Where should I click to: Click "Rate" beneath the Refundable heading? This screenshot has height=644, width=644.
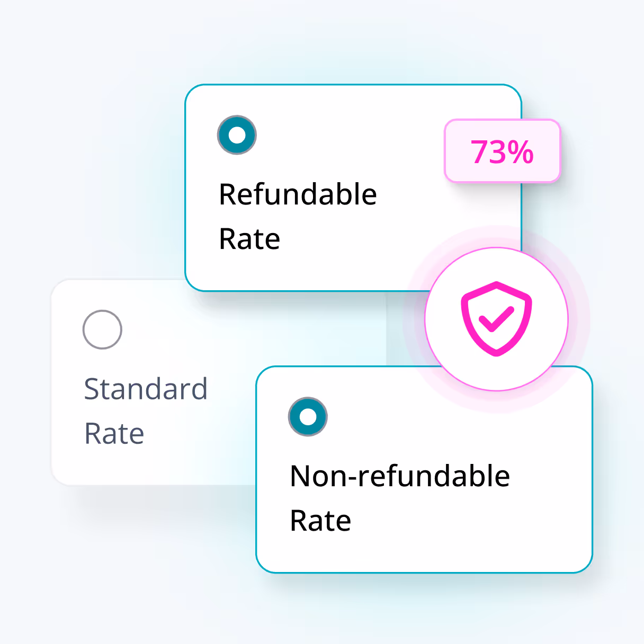[249, 239]
